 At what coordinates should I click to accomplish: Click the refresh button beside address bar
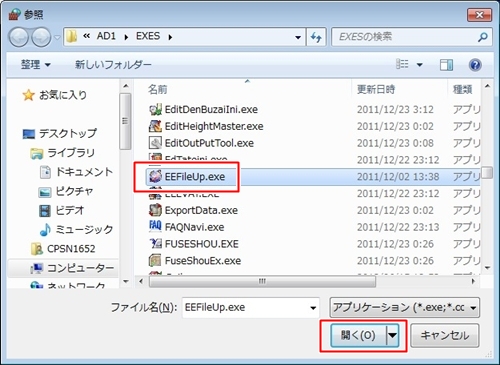coord(316,37)
